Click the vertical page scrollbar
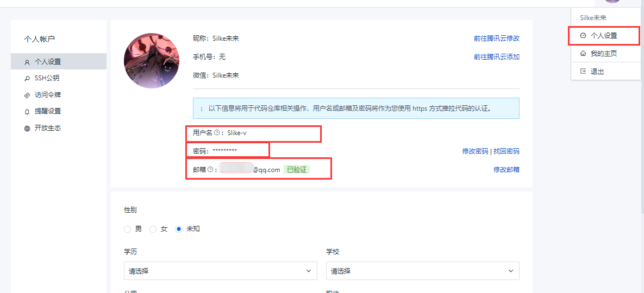 [x=642, y=111]
